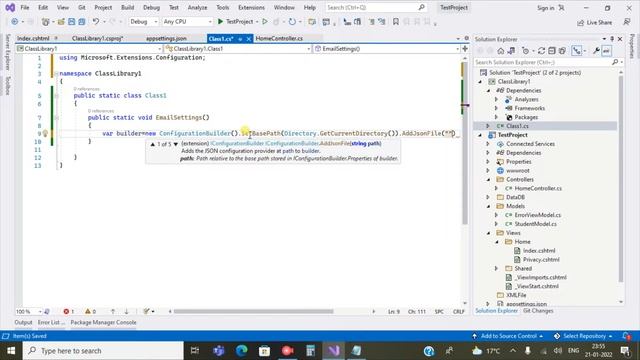The height and width of the screenshot is (360, 640).
Task: Open the EmailSettings() member navigation dropdown
Action: (x=387, y=49)
